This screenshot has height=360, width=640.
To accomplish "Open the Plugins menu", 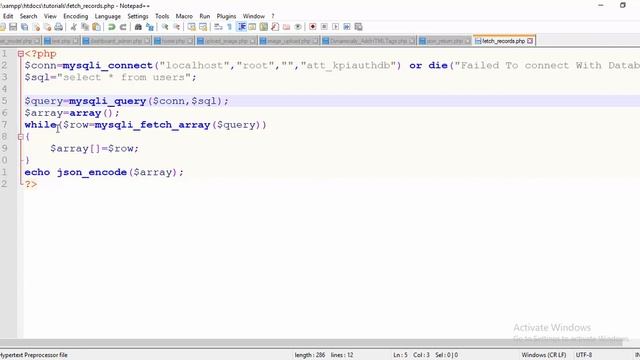I will 227,16.
